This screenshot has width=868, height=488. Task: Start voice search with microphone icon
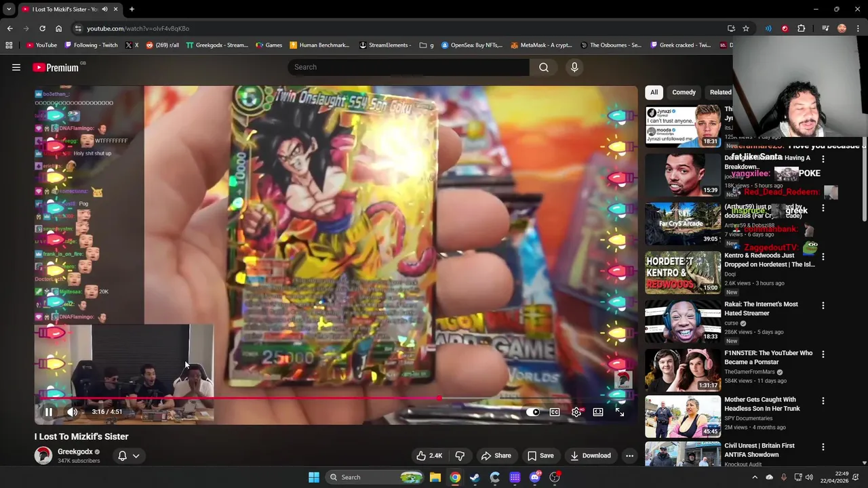tap(574, 67)
